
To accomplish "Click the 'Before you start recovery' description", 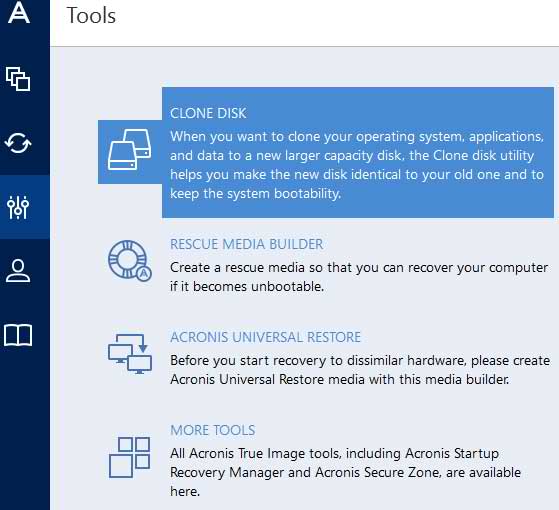I will (360, 370).
